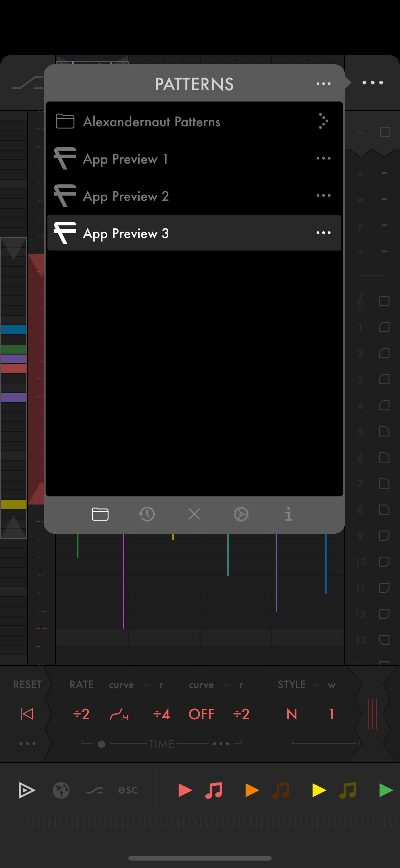400x868 pixels.
Task: Click the globe icon in bottom bar
Action: [61, 790]
